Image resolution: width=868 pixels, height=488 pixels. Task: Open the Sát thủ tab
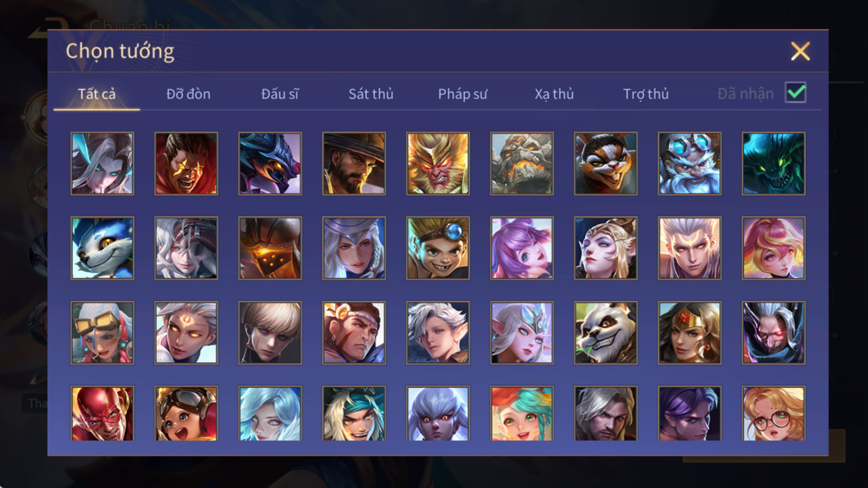point(371,94)
